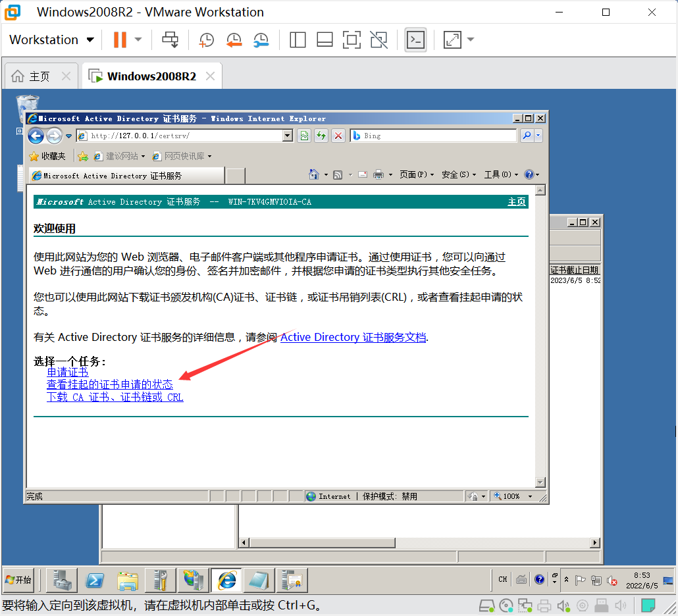Open the IE help icon menu

(x=531, y=174)
